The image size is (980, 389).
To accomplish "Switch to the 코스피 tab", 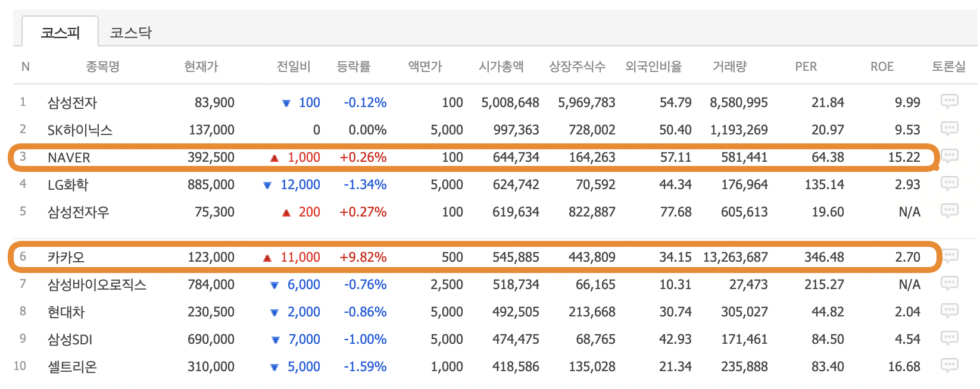I will [x=60, y=32].
